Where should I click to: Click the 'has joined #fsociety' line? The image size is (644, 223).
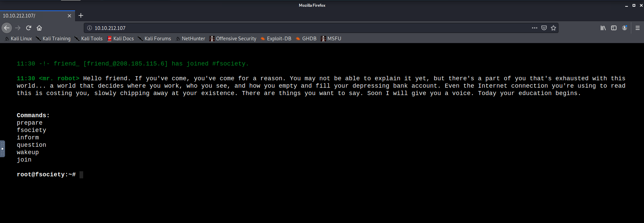(x=133, y=64)
